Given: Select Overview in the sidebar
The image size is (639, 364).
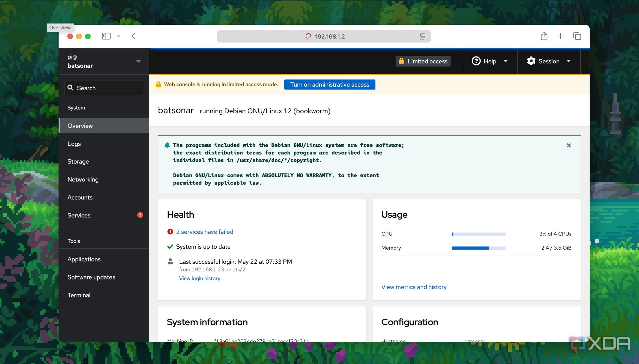Looking at the screenshot, I should [x=104, y=126].
